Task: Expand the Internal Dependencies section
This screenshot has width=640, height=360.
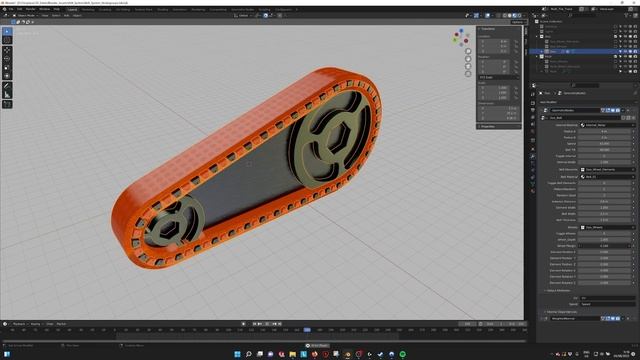Action: click(x=562, y=312)
